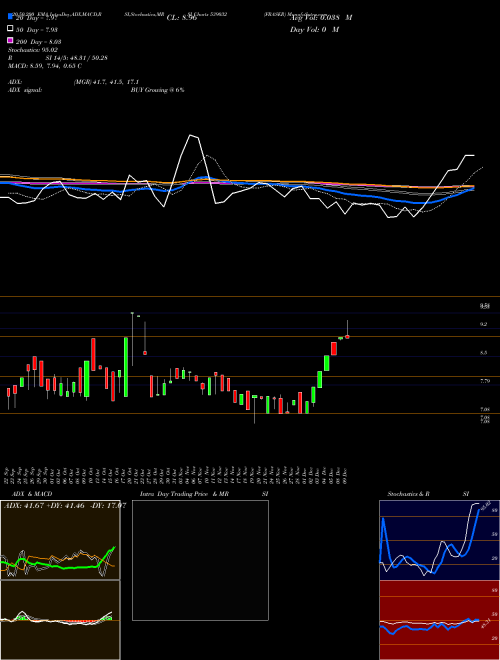Select the '200 Day - 8.03' legend text

39,42
